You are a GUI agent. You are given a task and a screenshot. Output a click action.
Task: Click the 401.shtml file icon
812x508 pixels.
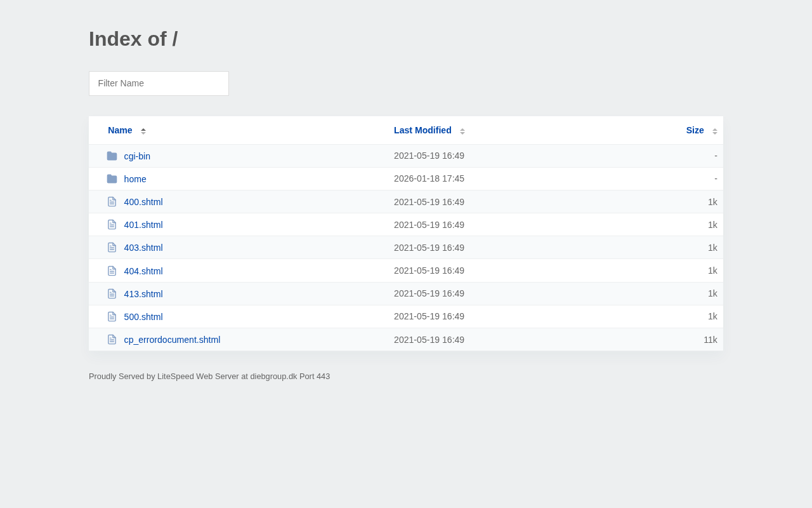click(x=112, y=225)
